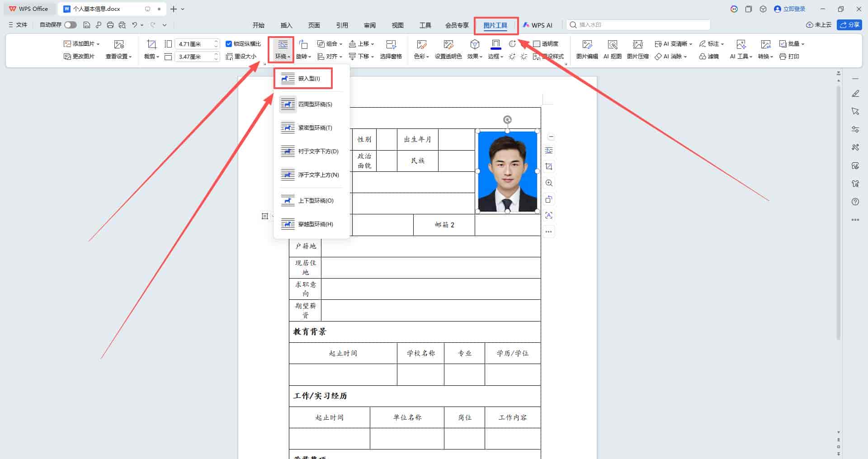The image size is (868, 459).
Task: Click layout options icon beside photo
Action: [549, 151]
